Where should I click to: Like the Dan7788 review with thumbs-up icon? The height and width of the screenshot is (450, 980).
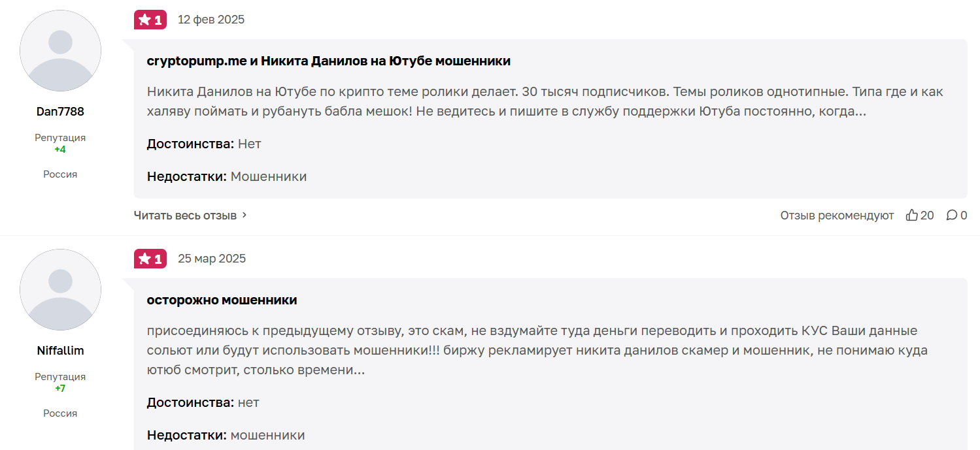[912, 216]
